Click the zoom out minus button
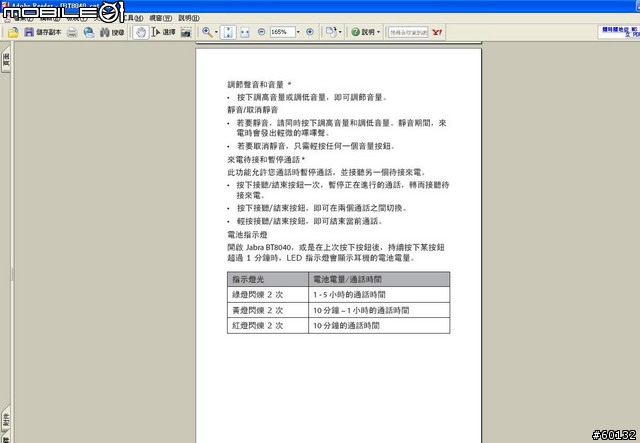640x443 pixels. point(262,32)
